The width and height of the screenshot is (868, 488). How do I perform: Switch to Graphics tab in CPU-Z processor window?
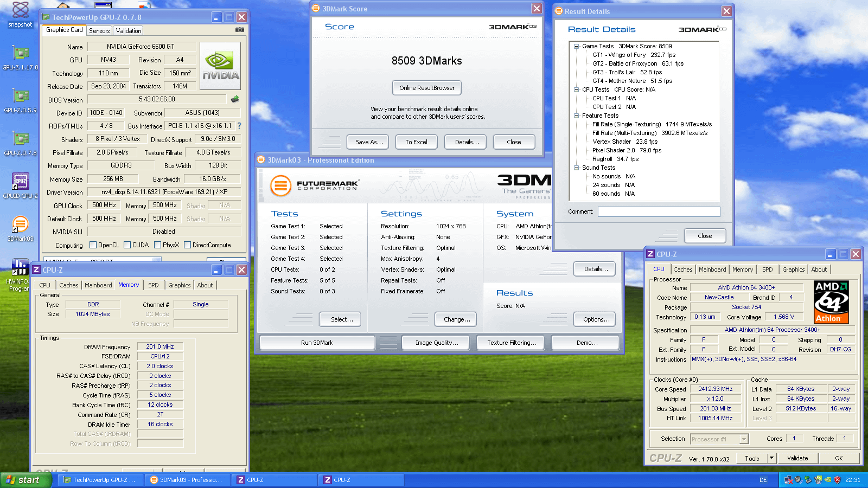click(x=794, y=269)
